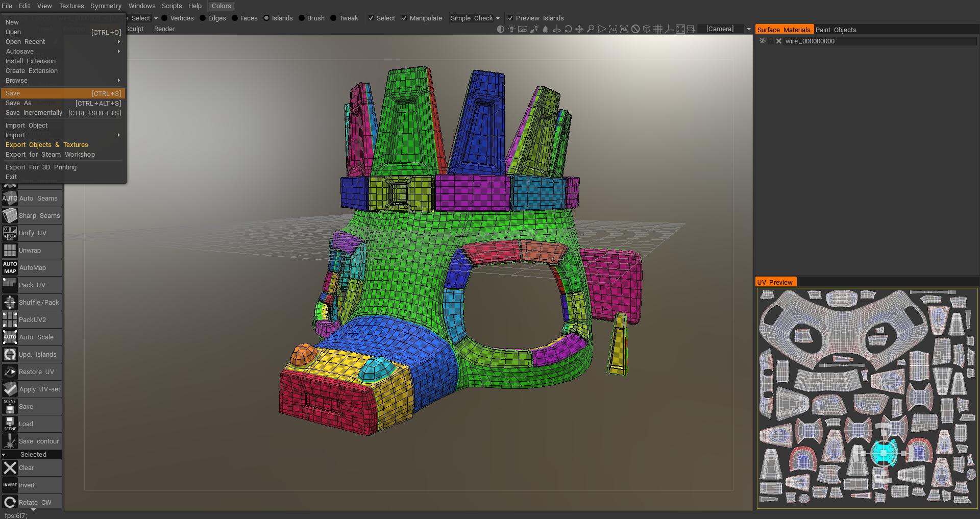980x519 pixels.
Task: Select the Edges radio option
Action: point(203,18)
